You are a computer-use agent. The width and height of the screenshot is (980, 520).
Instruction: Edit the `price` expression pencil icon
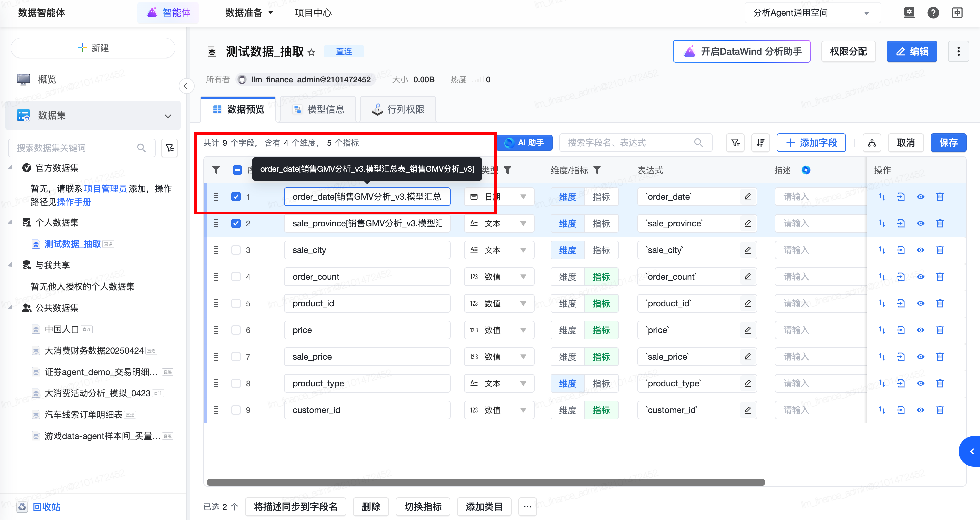tap(748, 330)
